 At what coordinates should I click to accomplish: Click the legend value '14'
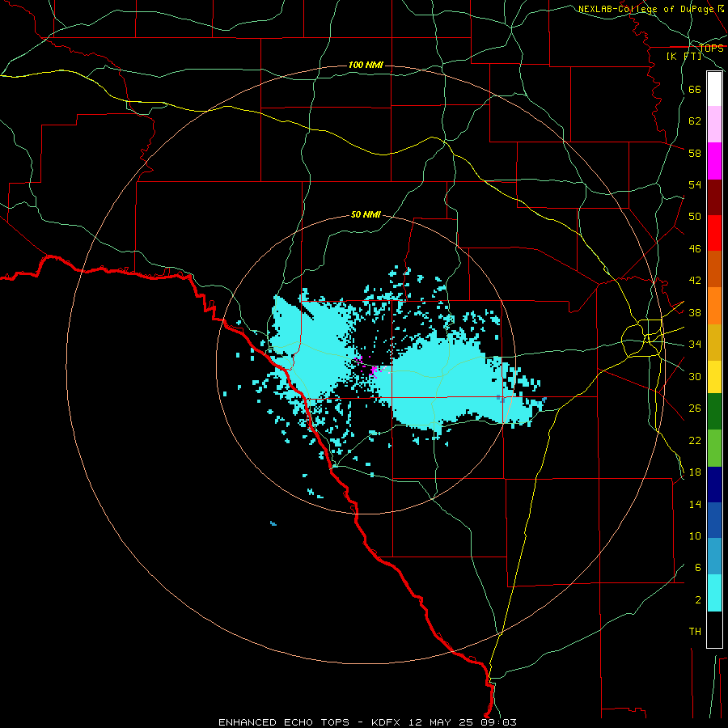pos(695,504)
